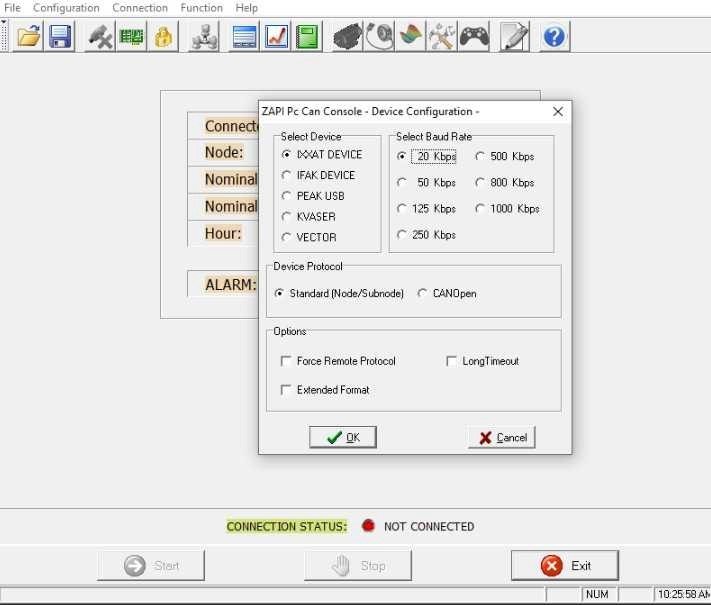Click the green notebook toolbar icon
This screenshot has width=711, height=605.
point(307,36)
